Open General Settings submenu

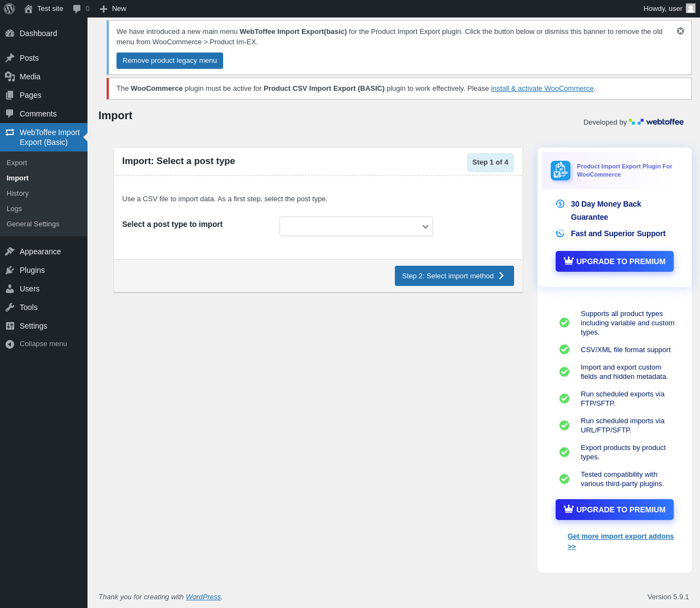point(33,224)
